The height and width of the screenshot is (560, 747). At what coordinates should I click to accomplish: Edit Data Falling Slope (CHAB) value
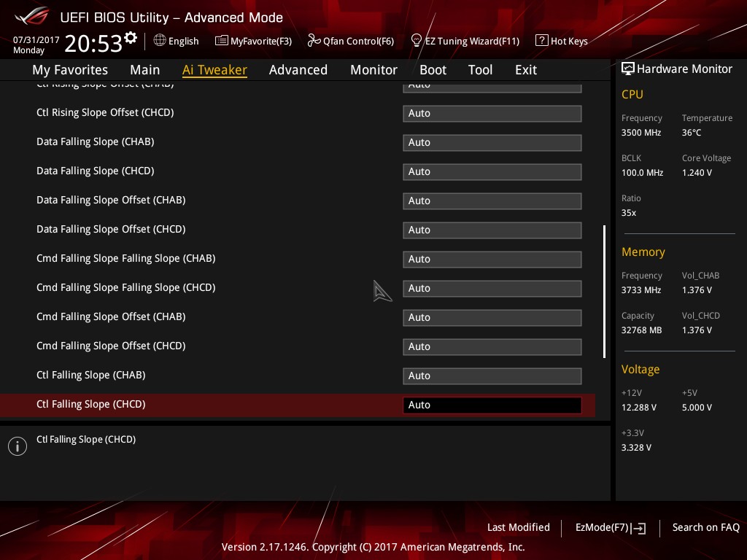492,142
